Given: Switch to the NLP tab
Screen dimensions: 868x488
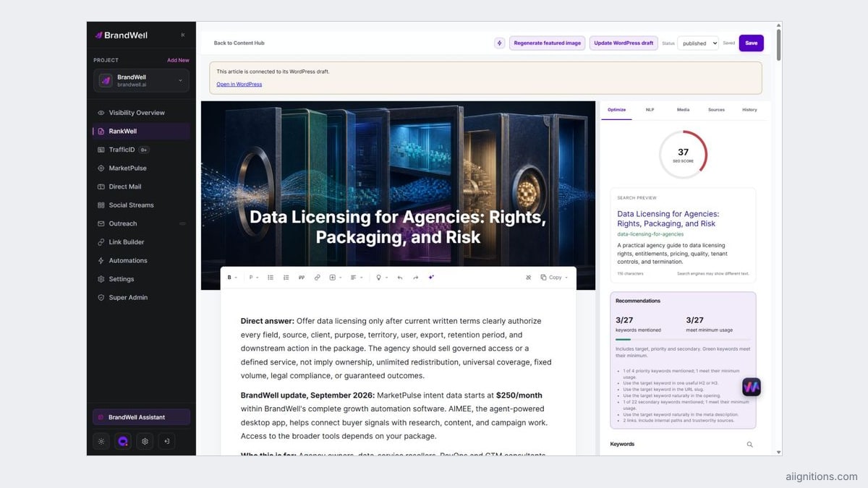Looking at the screenshot, I should (650, 110).
